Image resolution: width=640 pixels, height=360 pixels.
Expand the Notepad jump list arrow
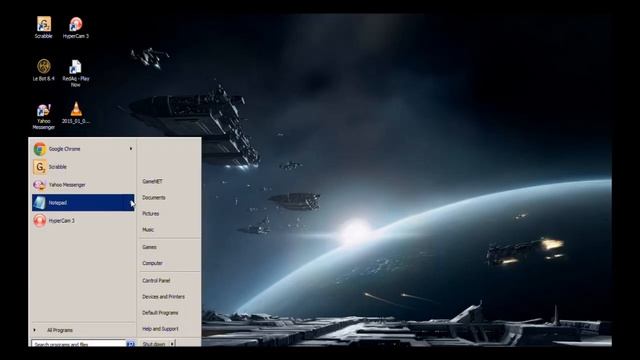(132, 203)
